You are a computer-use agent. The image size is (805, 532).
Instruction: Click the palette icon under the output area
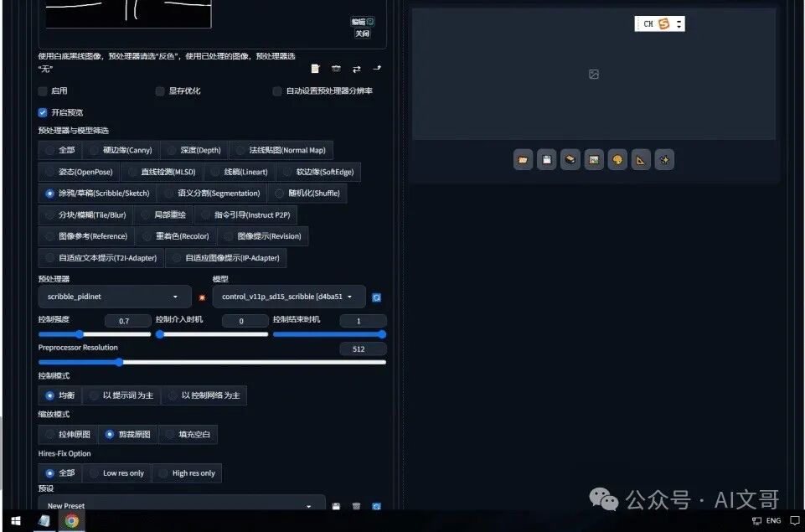(x=617, y=159)
